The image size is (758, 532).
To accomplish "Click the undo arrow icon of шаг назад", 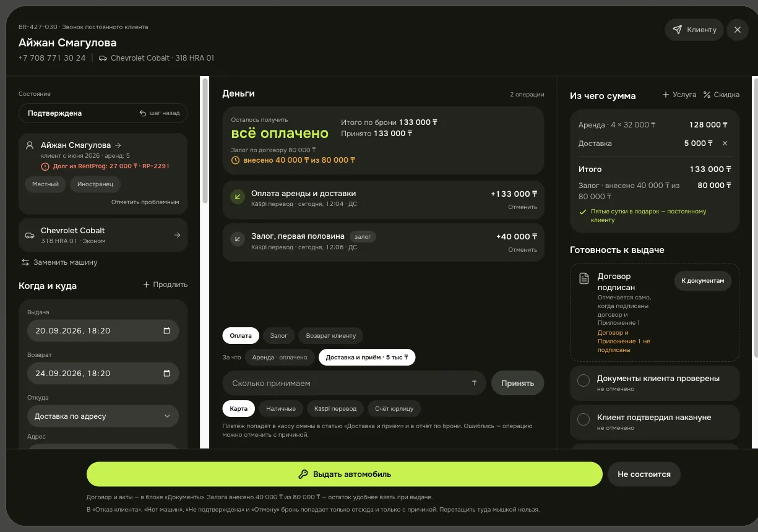I will coord(143,113).
